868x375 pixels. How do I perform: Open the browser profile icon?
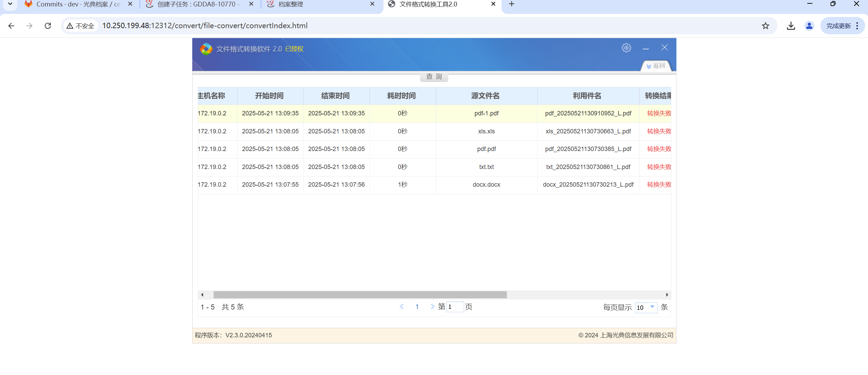point(809,26)
